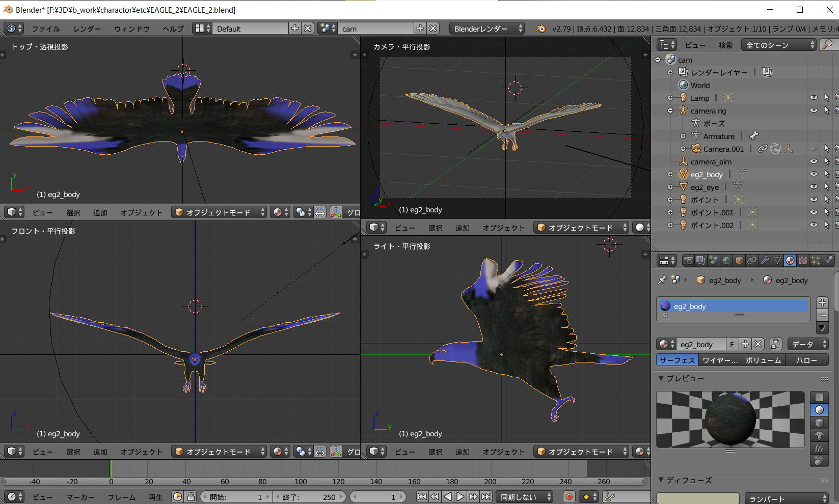Open the ファイル menu

45,29
